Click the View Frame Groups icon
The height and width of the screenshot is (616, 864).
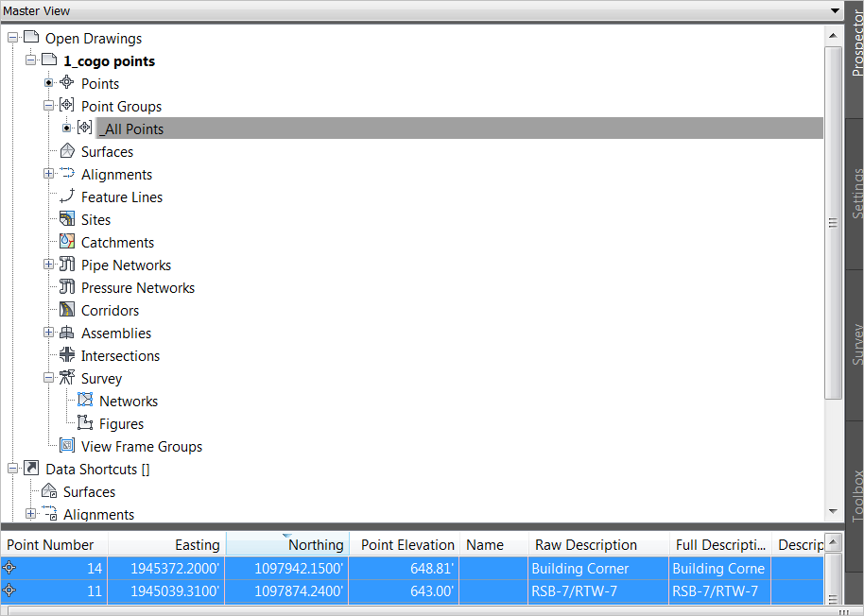click(x=66, y=446)
